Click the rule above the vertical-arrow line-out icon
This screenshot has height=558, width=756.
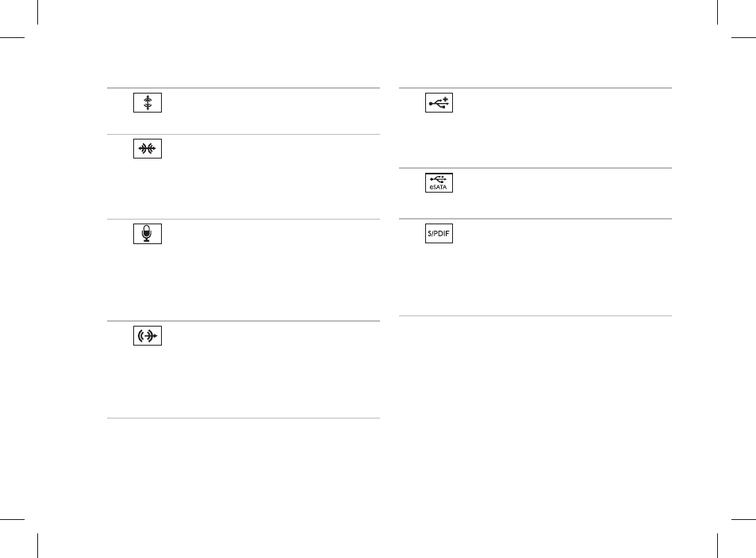pyautogui.click(x=244, y=88)
